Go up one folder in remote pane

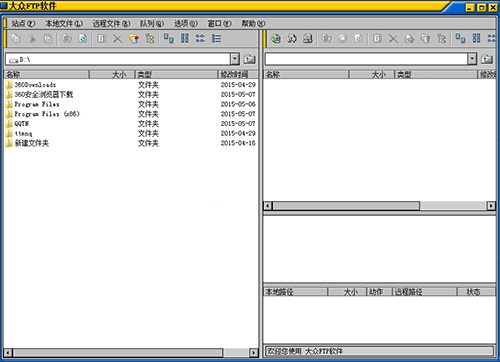tap(487, 59)
